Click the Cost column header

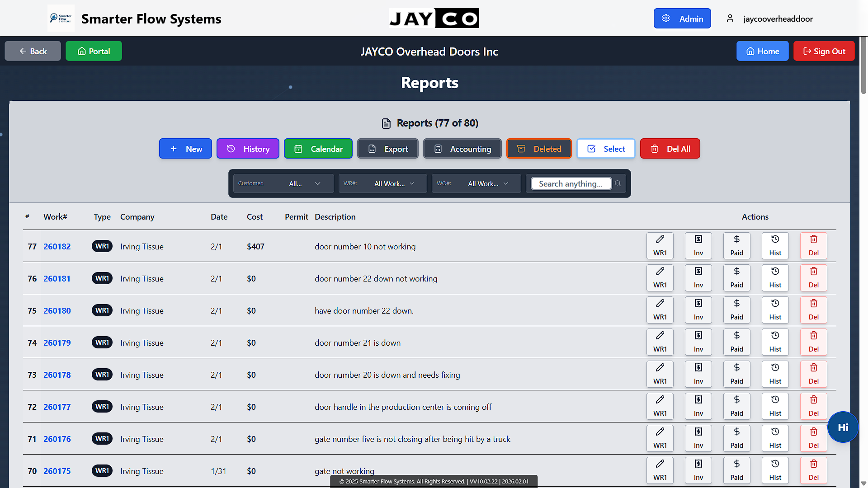255,216
